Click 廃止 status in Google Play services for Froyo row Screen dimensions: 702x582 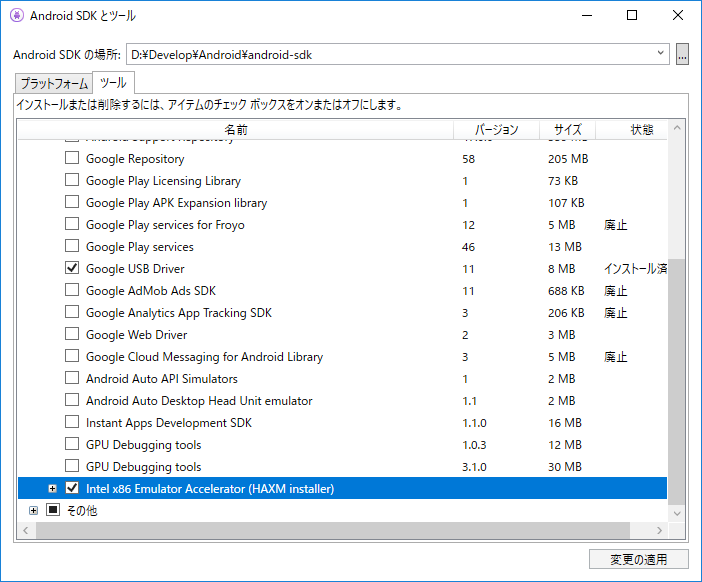(616, 225)
